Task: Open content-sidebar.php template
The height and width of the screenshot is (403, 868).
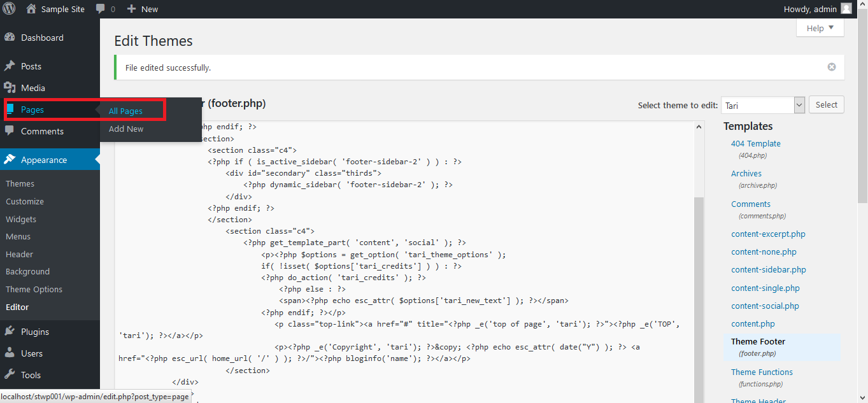Action: [x=769, y=270]
